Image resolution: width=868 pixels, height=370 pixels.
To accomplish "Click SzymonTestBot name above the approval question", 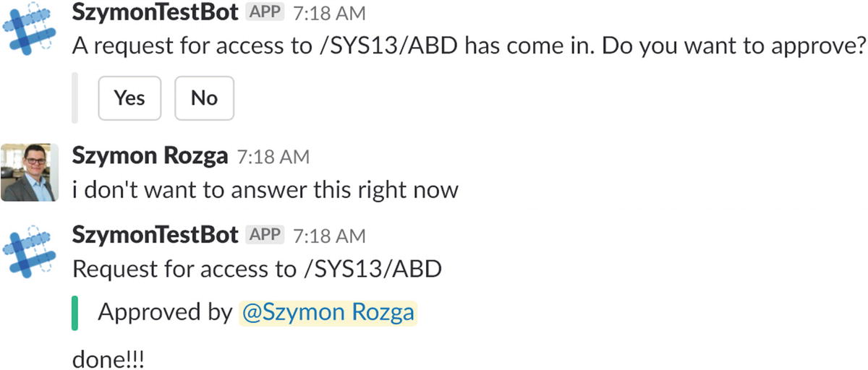I will tap(155, 13).
